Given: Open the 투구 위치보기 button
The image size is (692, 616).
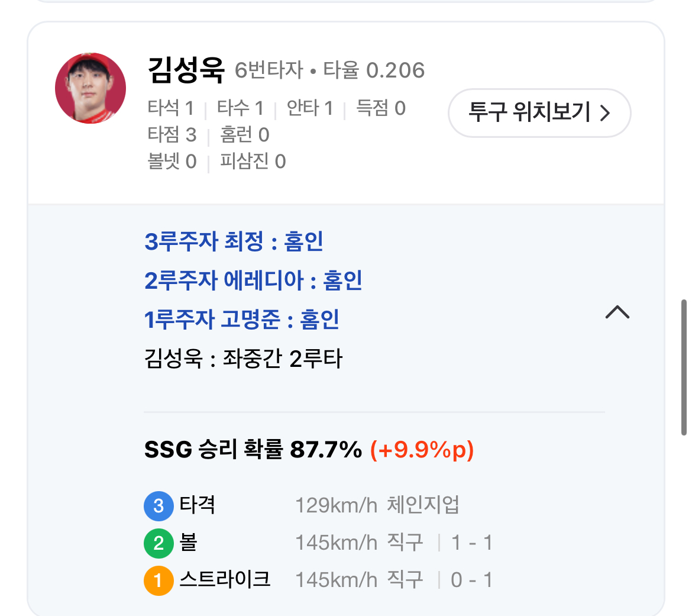Looking at the screenshot, I should coord(539,112).
